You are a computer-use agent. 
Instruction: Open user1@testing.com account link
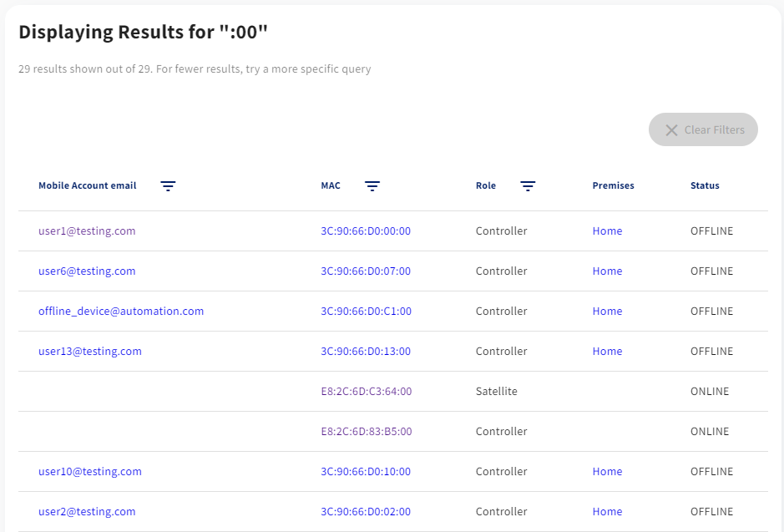pyautogui.click(x=87, y=231)
